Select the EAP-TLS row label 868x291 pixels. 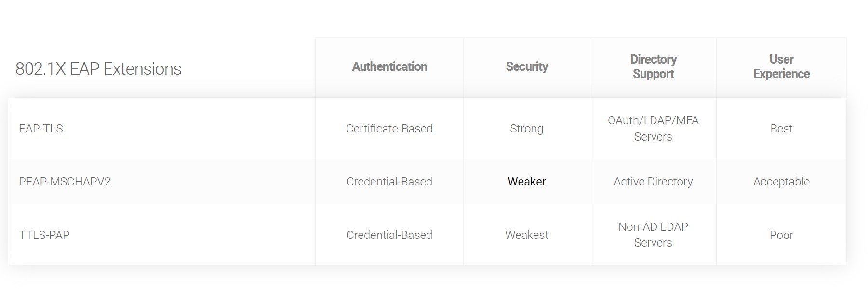click(x=41, y=129)
